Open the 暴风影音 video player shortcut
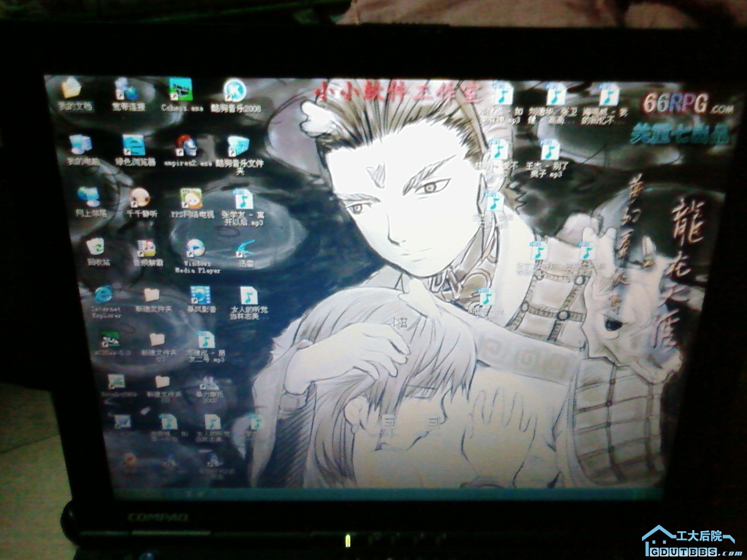Image resolution: width=747 pixels, height=560 pixels. pos(201,296)
